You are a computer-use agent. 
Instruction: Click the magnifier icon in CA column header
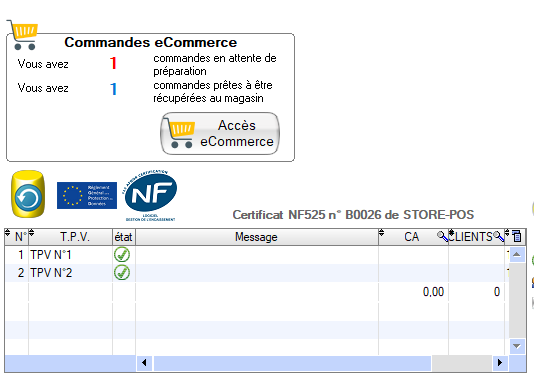coord(442,236)
